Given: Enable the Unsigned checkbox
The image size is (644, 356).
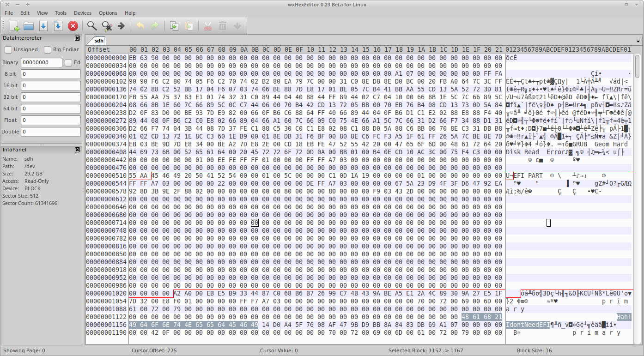Looking at the screenshot, I should (8, 49).
